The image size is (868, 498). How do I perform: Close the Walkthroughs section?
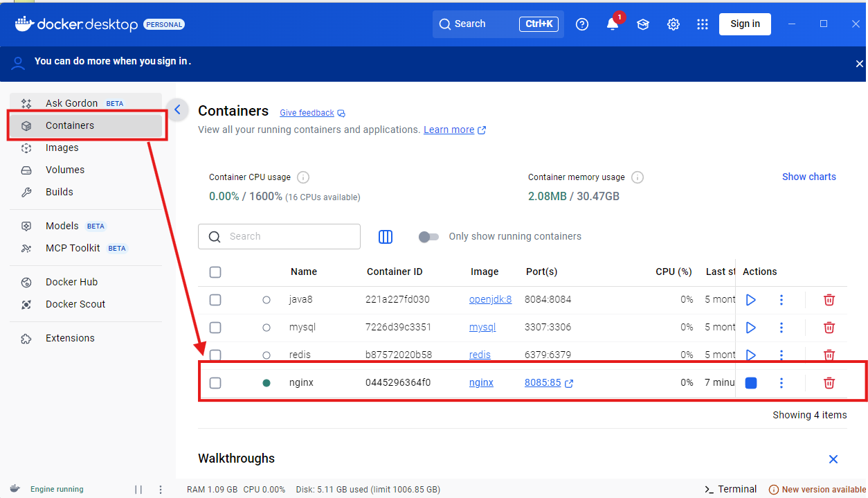coord(833,459)
